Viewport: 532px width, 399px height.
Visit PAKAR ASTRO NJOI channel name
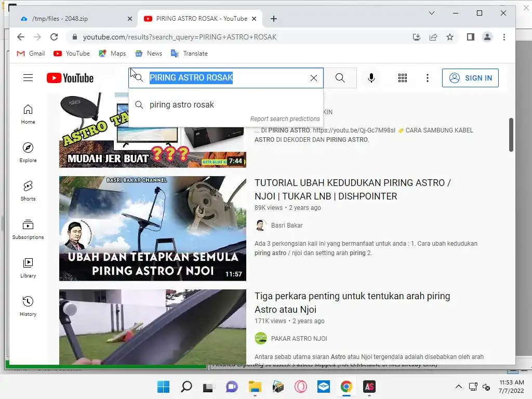tap(299, 339)
